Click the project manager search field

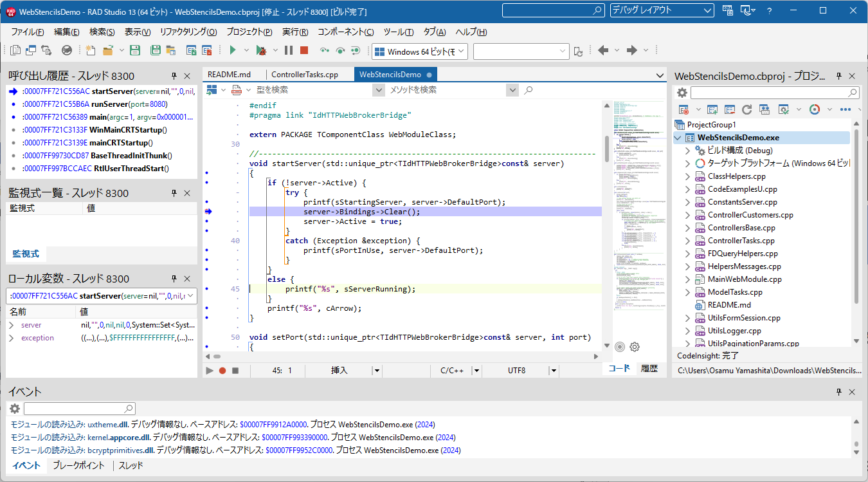pyautogui.click(x=775, y=93)
